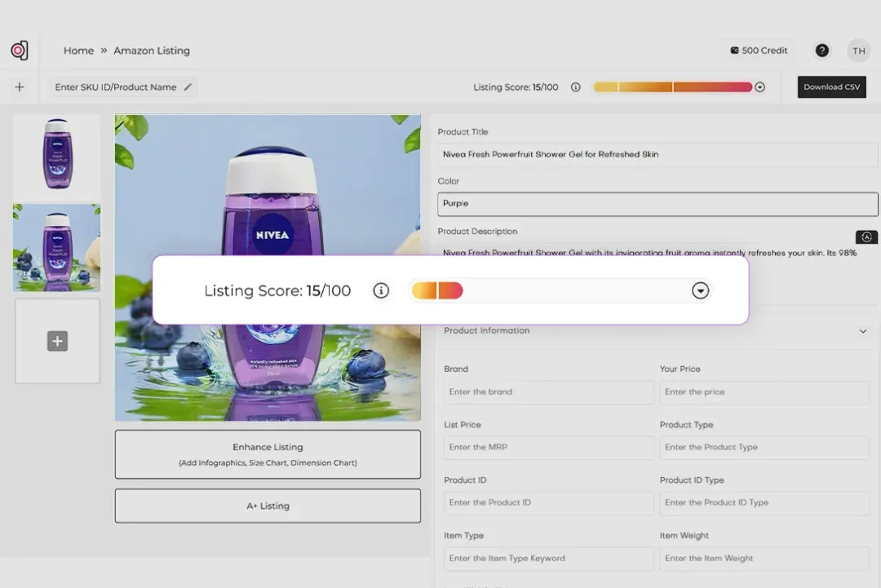Click the Product Information heading text

486,331
